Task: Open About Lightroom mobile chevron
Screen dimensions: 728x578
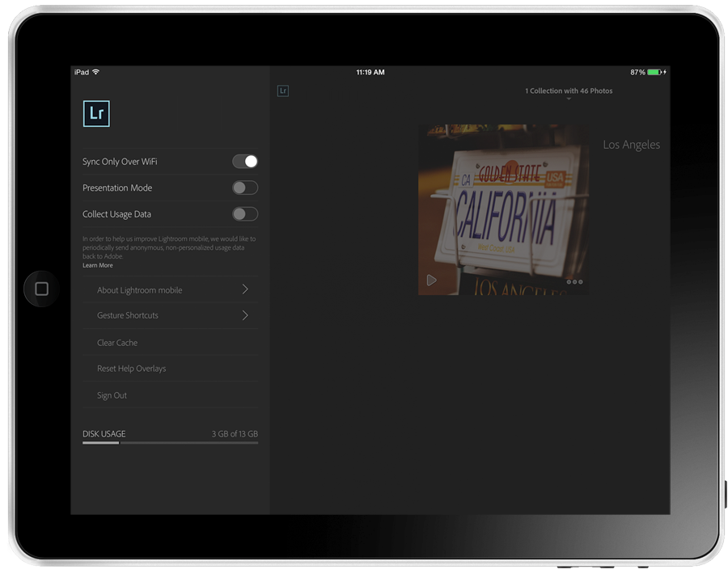Action: [x=245, y=289]
